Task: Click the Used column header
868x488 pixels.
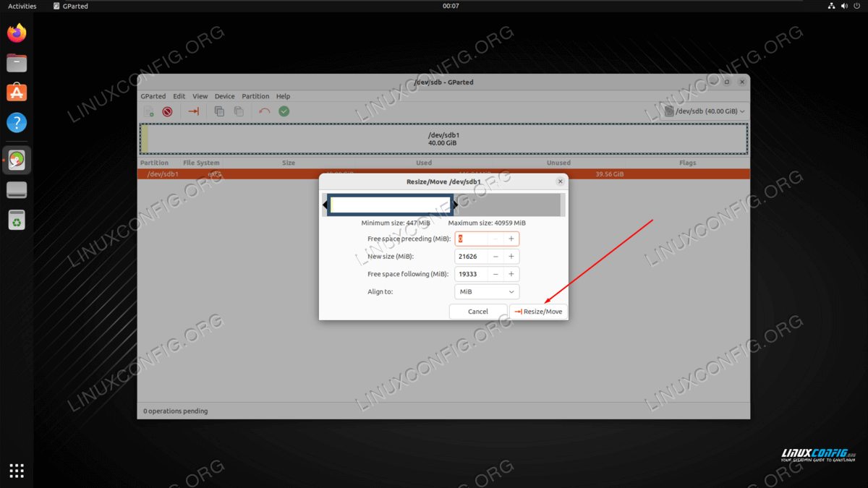Action: pyautogui.click(x=424, y=163)
